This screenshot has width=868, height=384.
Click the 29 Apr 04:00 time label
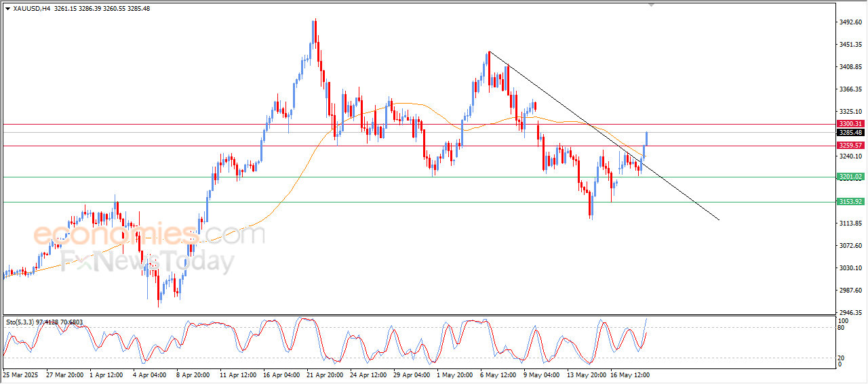(x=412, y=375)
